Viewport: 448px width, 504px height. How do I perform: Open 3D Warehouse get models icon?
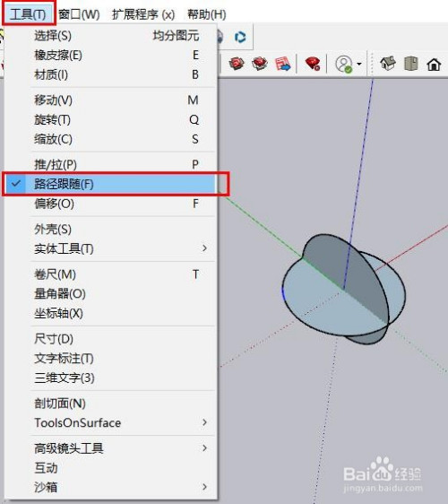coord(237,64)
